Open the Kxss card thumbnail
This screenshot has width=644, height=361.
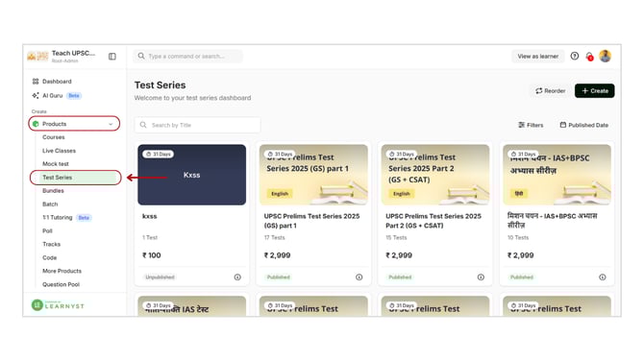coord(192,175)
